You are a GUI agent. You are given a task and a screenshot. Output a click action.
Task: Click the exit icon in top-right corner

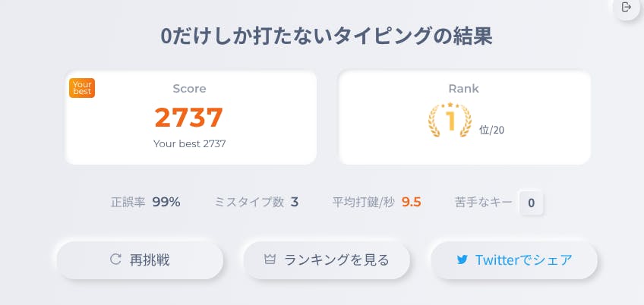[x=627, y=8]
